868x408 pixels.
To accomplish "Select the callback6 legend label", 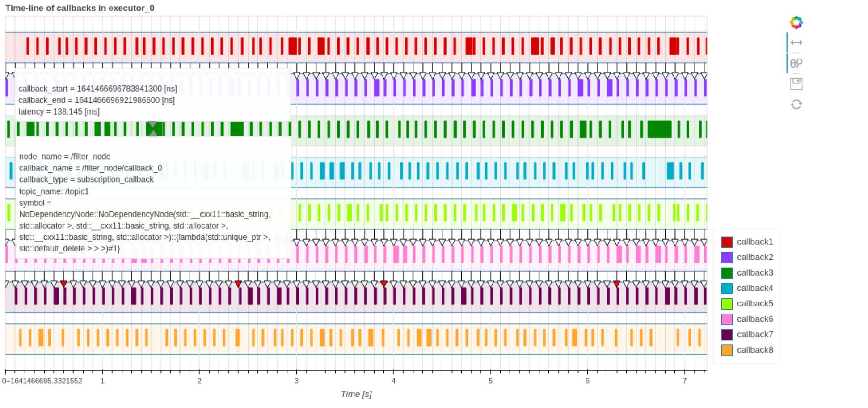I will pyautogui.click(x=755, y=319).
